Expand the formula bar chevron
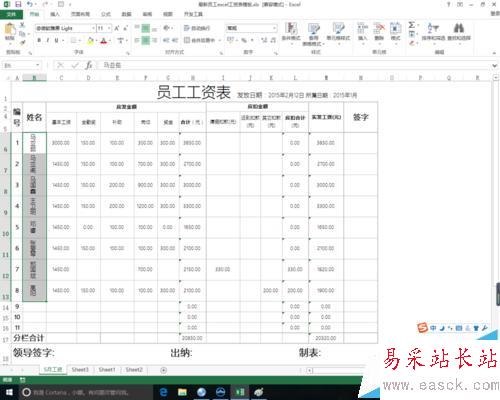Screen dimensions: 500x400 point(495,66)
